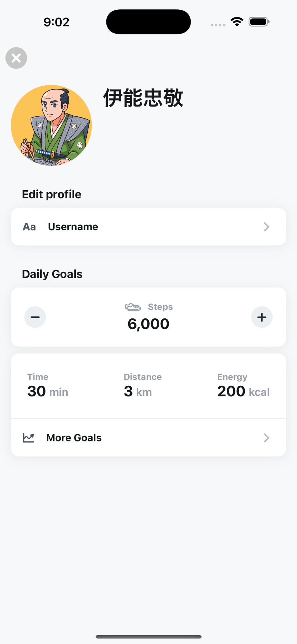Tap the Energy 200 kcal goal

pyautogui.click(x=243, y=386)
